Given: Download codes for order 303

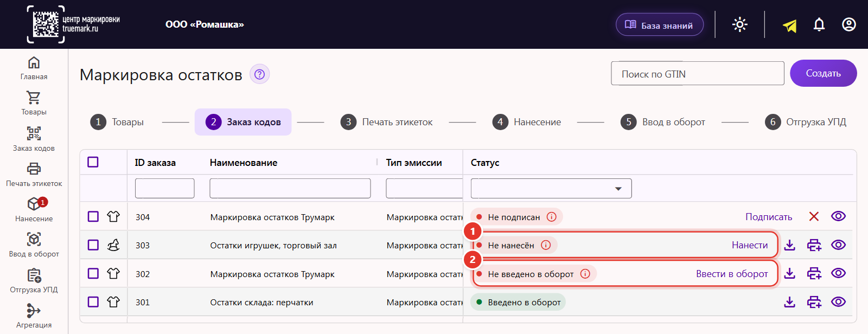Looking at the screenshot, I should pyautogui.click(x=790, y=245).
